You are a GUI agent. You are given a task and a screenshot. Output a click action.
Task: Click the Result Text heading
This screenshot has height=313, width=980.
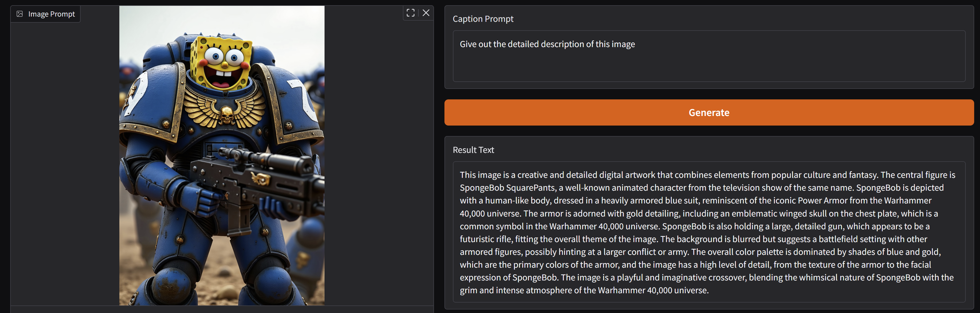pos(473,150)
